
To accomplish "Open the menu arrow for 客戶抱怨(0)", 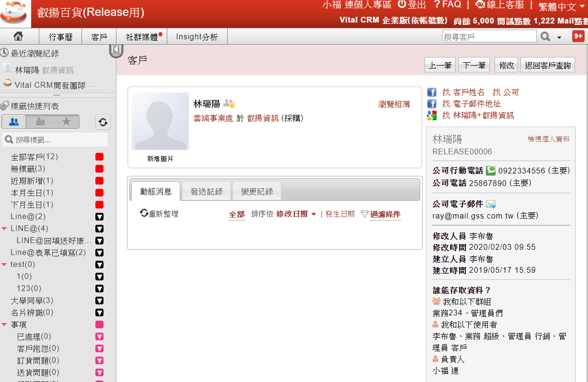I will pyautogui.click(x=100, y=348).
